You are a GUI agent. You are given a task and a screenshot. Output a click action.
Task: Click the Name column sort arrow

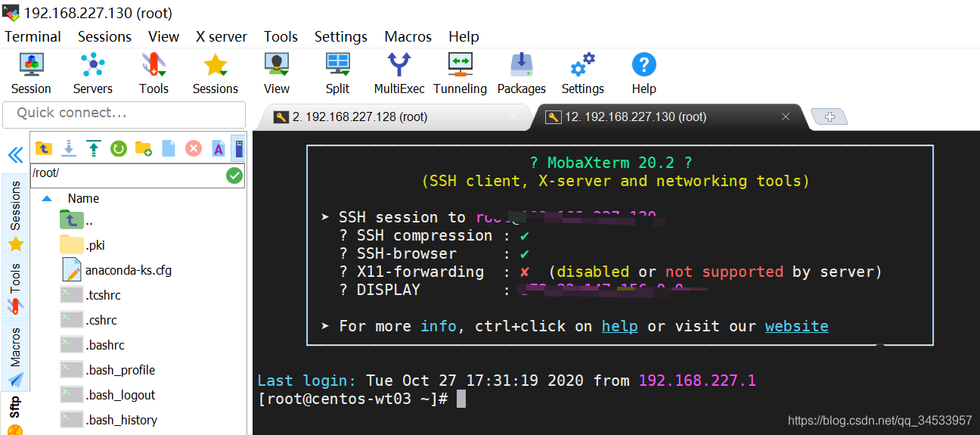(47, 198)
